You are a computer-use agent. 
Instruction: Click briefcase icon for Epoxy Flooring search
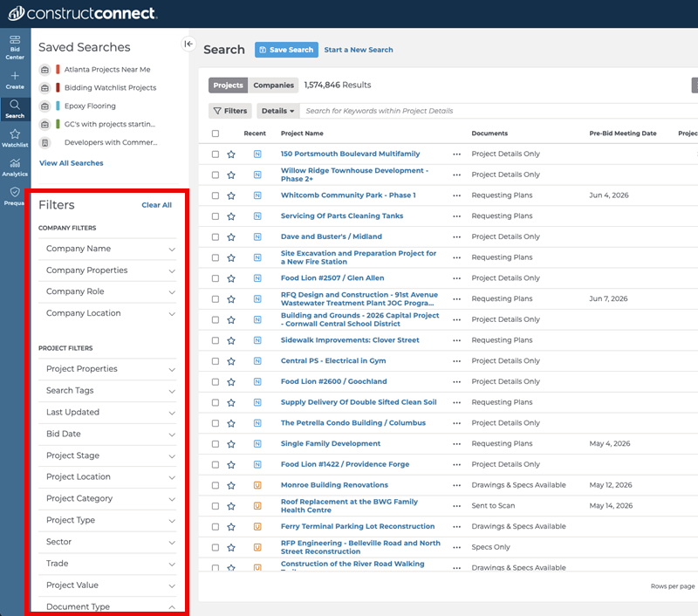[44, 106]
